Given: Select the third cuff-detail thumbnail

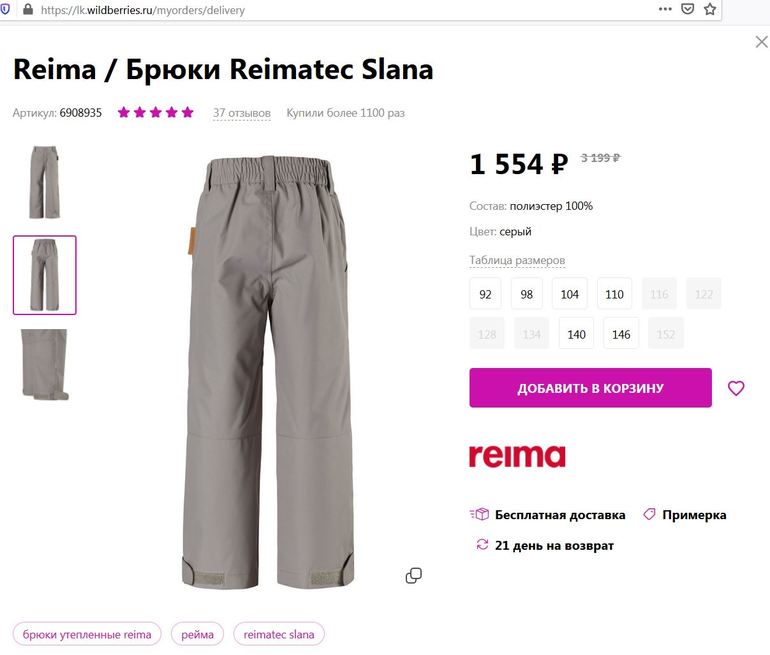Looking at the screenshot, I should 44,364.
